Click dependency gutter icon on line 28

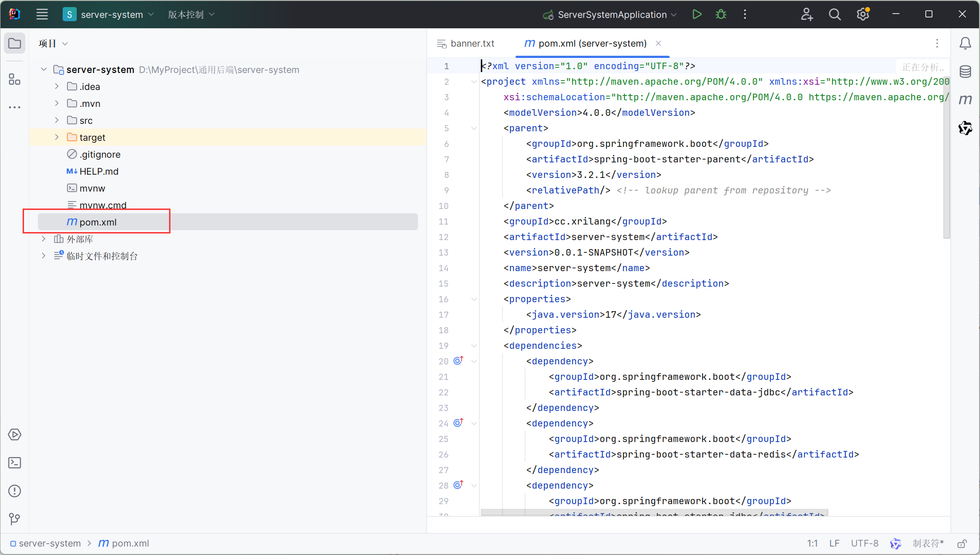[x=458, y=485]
